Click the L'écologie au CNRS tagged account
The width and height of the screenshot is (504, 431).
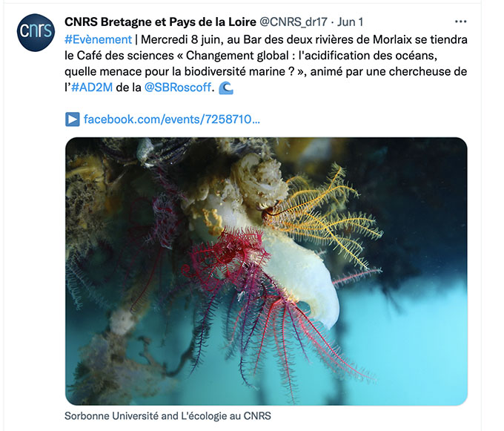click(226, 415)
